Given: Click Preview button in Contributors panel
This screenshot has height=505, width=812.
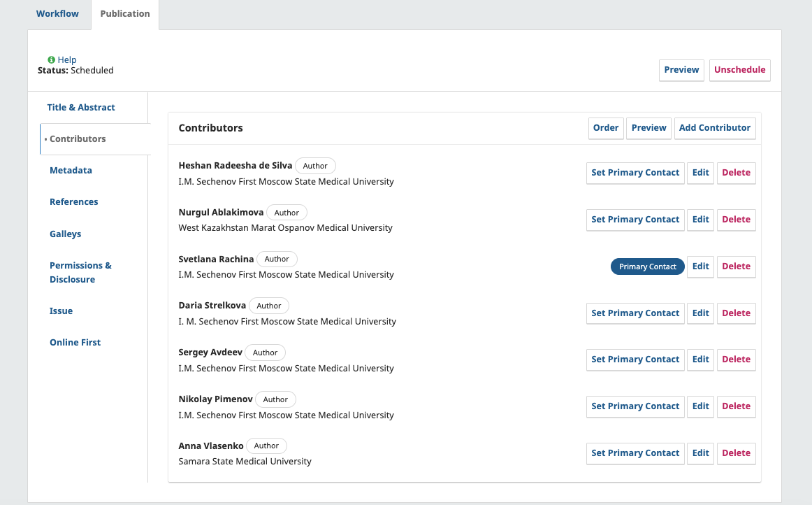Looking at the screenshot, I should [x=648, y=128].
